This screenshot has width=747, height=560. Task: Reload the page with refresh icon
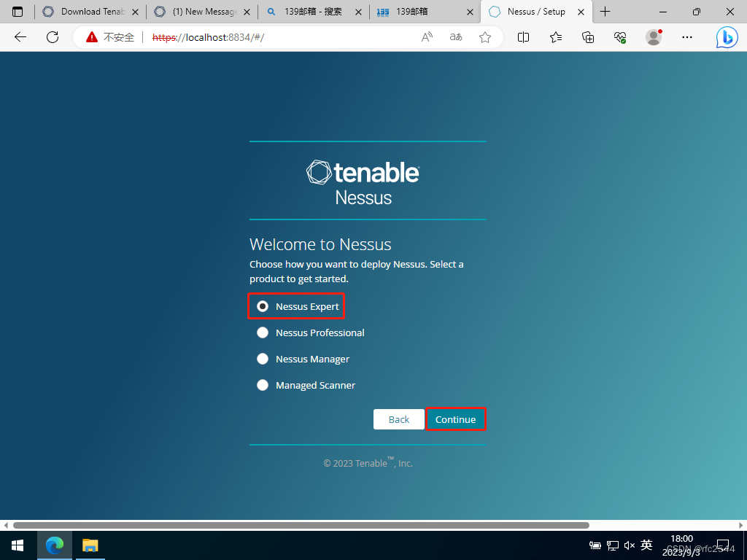(53, 37)
